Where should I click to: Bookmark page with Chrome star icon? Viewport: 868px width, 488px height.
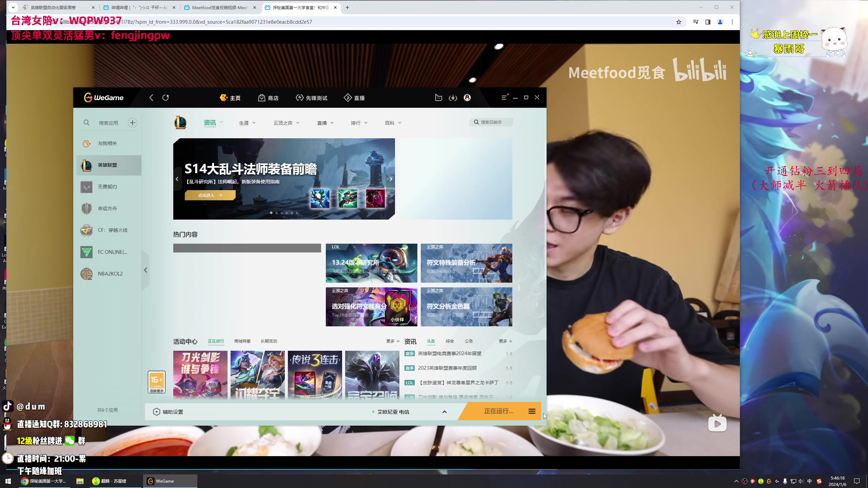coord(678,22)
